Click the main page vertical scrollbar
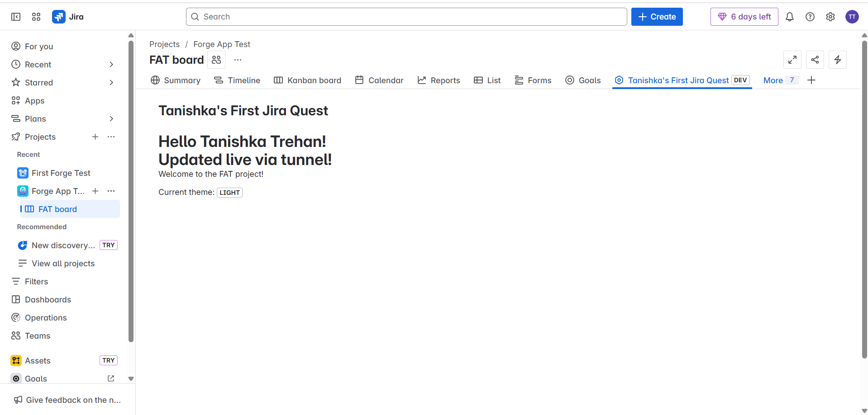Image resolution: width=868 pixels, height=415 pixels. [864, 199]
